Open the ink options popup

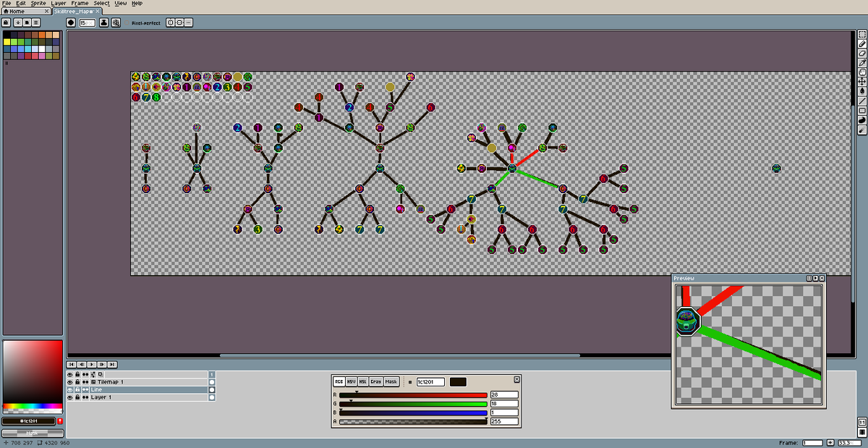(104, 22)
